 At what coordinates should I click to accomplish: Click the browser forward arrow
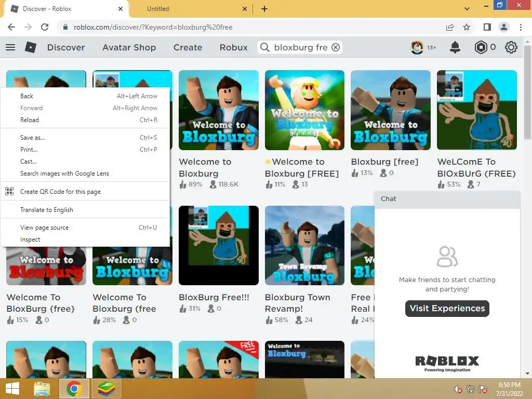pos(28,27)
